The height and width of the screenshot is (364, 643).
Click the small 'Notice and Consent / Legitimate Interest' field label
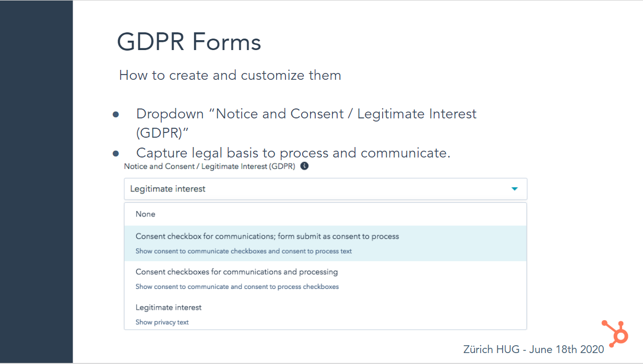point(209,166)
